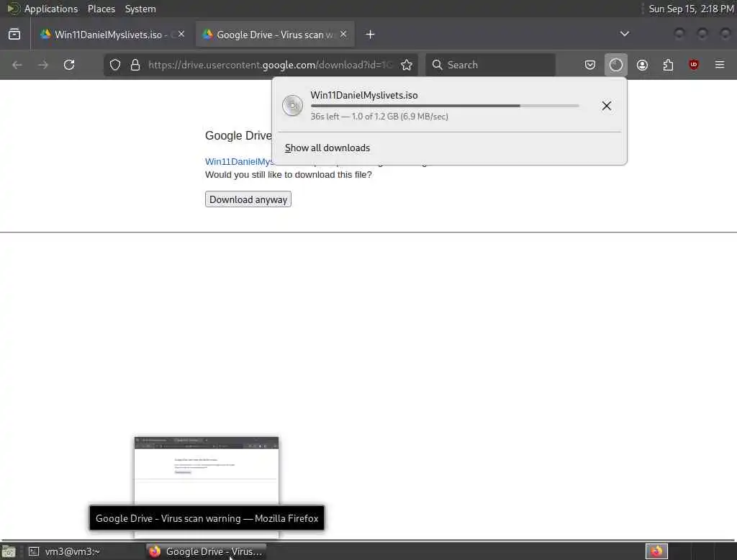737x560 pixels.
Task: Close the Win11DanielMyslivets.iso tab
Action: click(x=181, y=34)
